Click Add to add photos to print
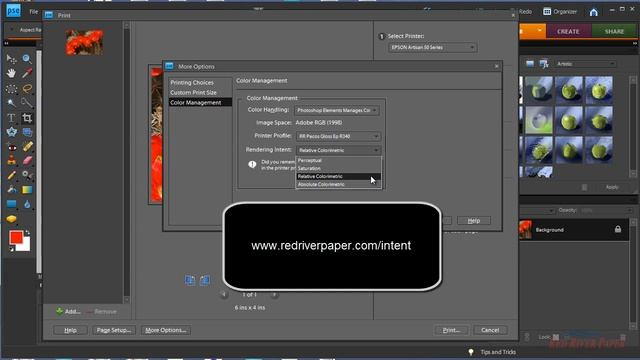The image size is (640, 360). [68, 311]
